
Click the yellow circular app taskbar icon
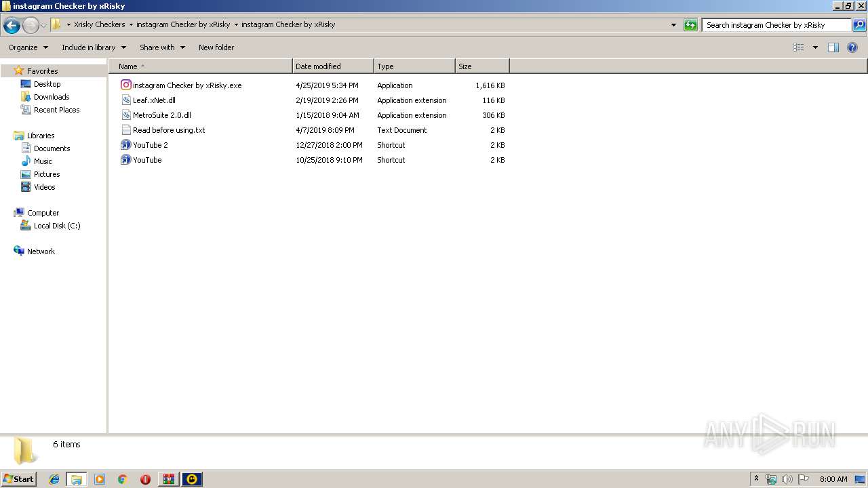pos(192,479)
